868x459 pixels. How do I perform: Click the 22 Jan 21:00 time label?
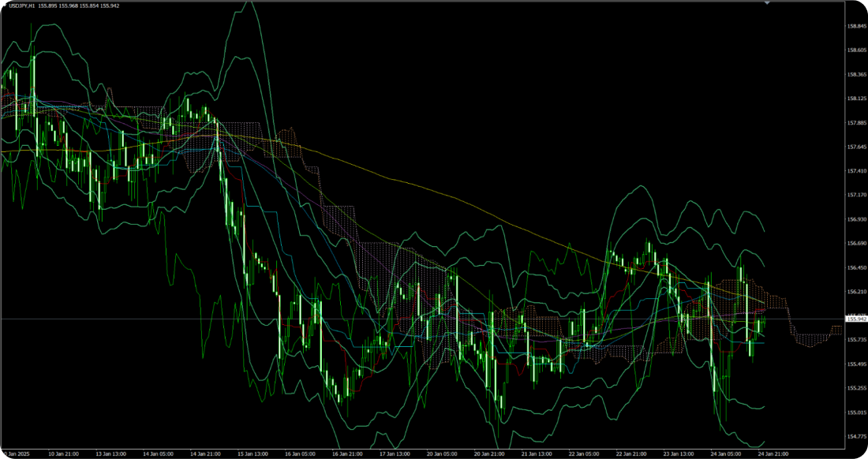coord(631,454)
